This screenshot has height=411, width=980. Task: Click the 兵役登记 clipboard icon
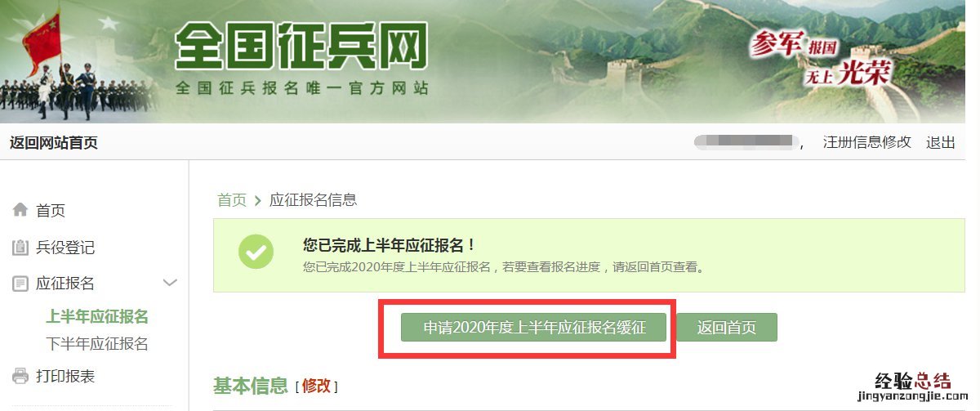coord(20,248)
